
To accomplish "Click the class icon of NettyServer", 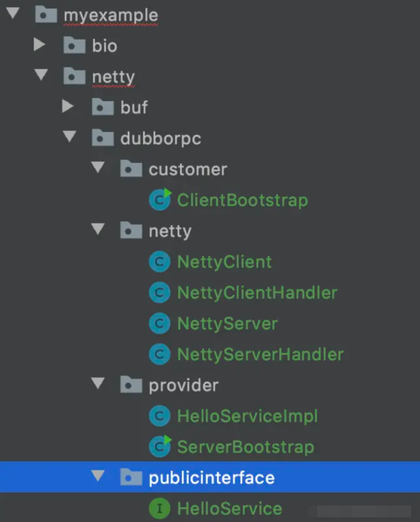I will point(159,323).
